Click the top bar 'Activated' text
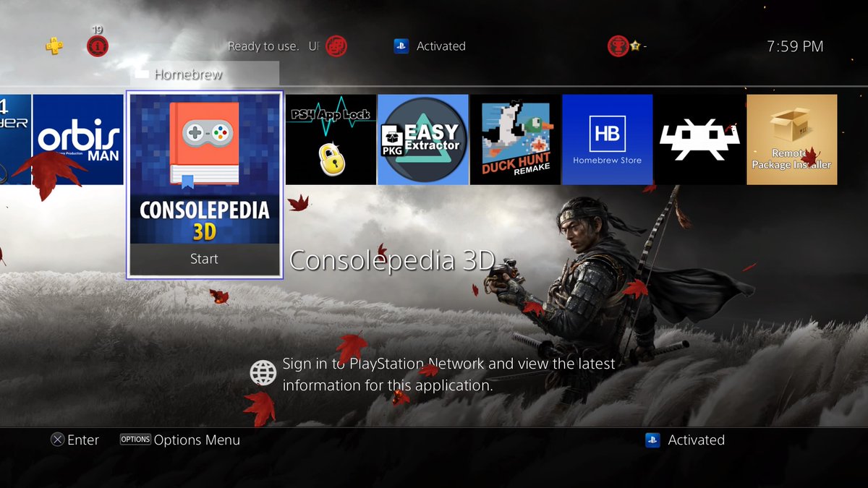Viewport: 868px width, 488px height. (x=441, y=46)
